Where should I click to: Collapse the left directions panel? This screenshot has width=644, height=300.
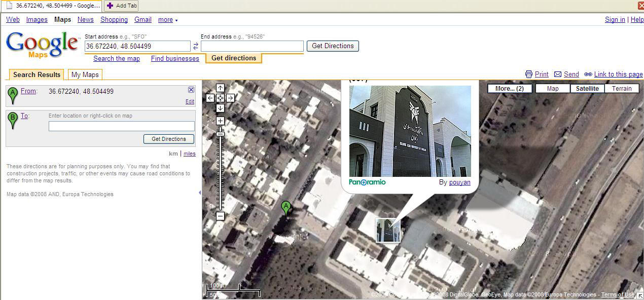(x=199, y=193)
